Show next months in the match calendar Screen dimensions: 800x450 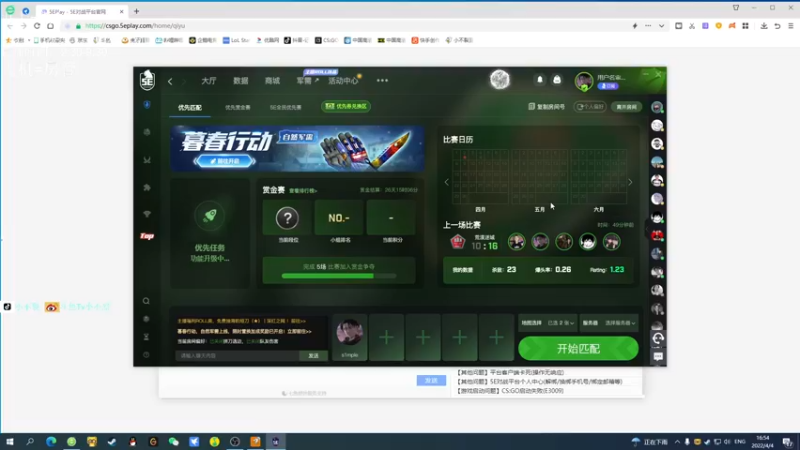[x=630, y=182]
